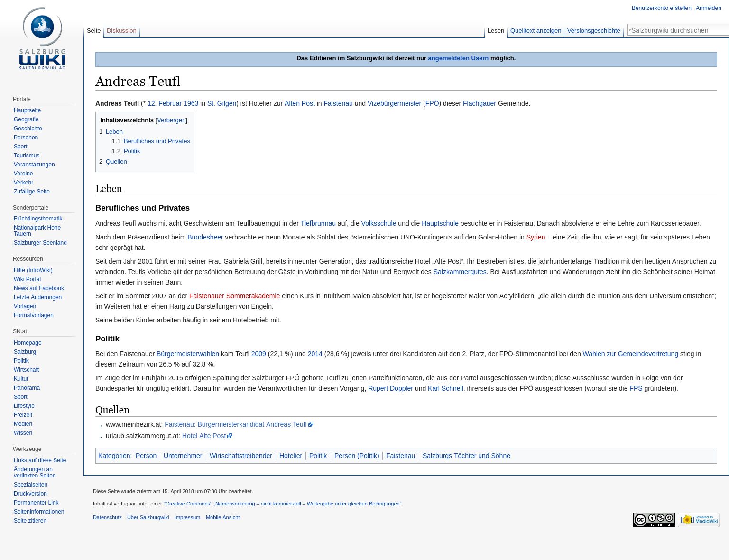729x560 pixels.
Task: Collapse table of contents via Verbergen
Action: point(171,120)
